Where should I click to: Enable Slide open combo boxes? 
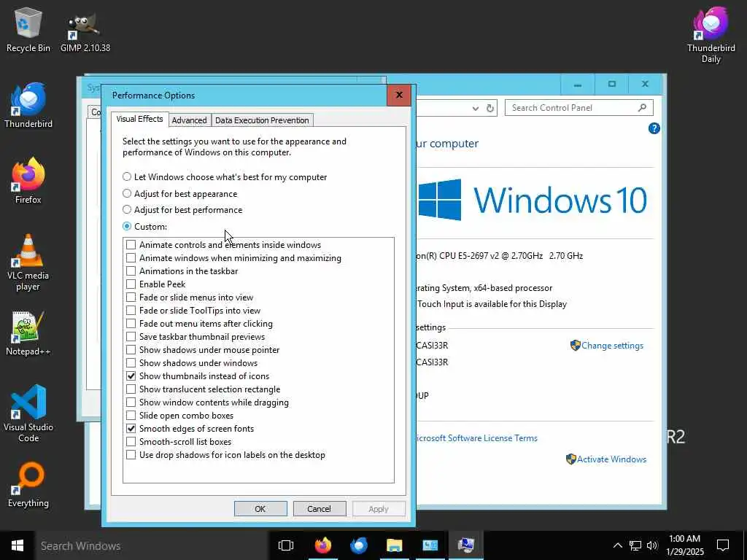(131, 415)
